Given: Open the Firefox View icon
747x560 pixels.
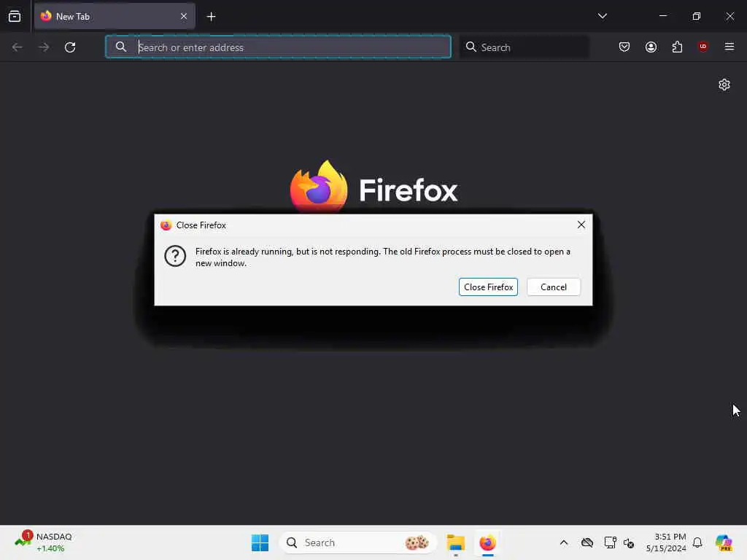Looking at the screenshot, I should [x=15, y=16].
